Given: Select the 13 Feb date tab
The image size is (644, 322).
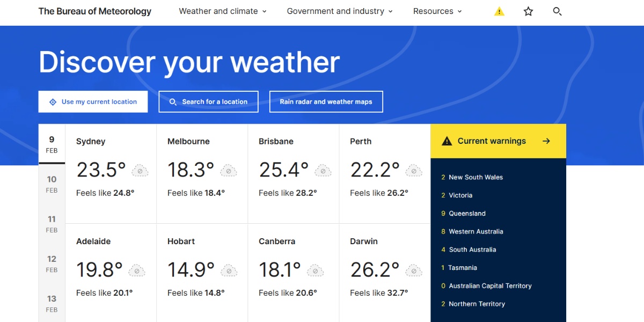Looking at the screenshot, I should tap(52, 303).
